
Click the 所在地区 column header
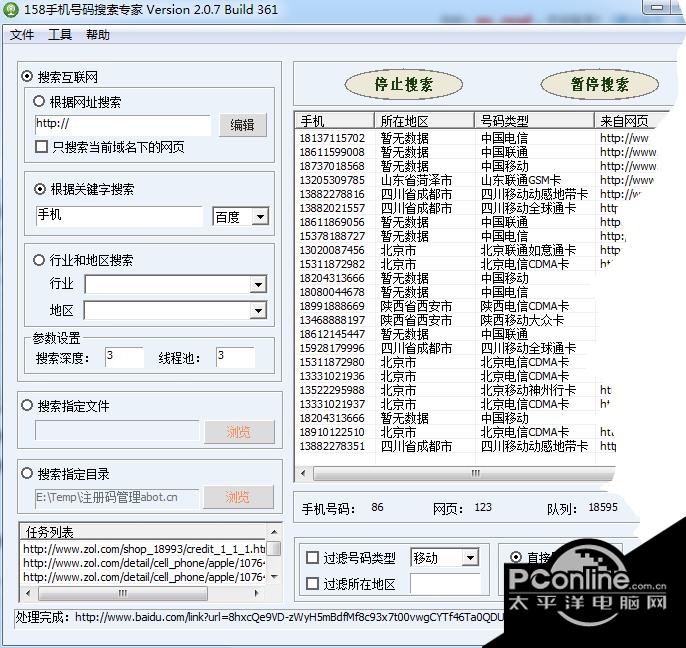coord(424,120)
